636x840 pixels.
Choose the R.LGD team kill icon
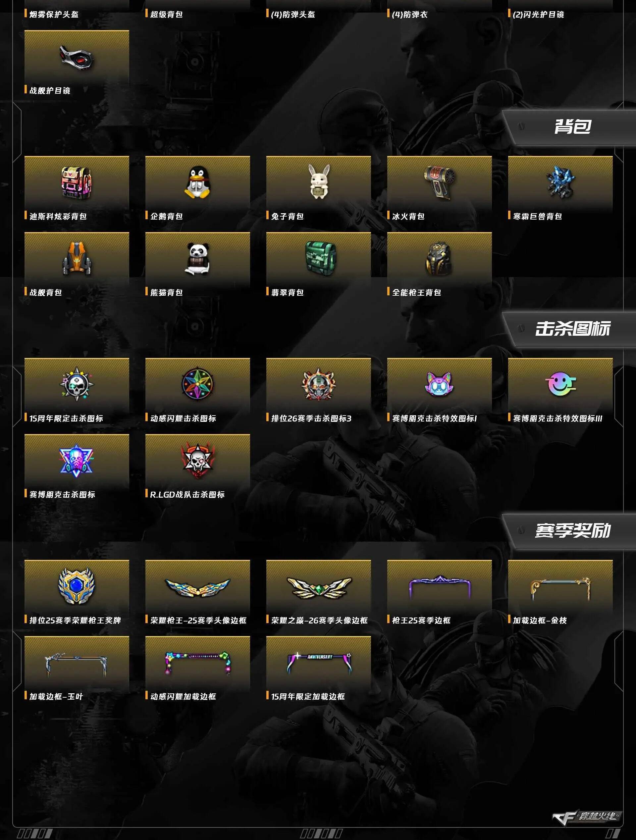click(197, 461)
